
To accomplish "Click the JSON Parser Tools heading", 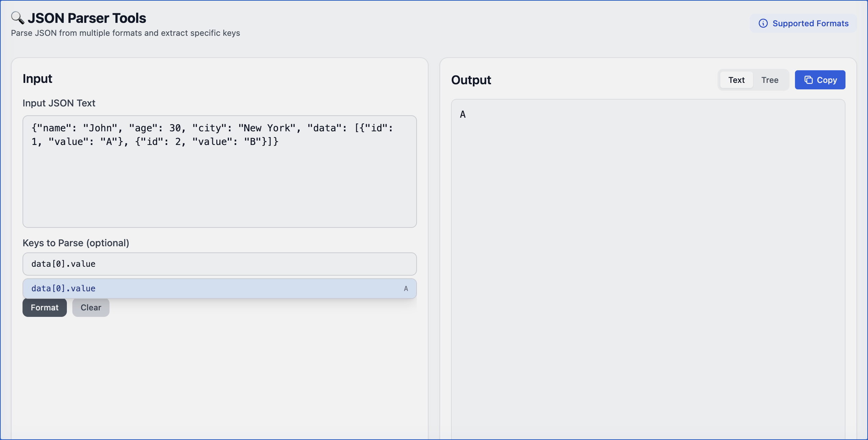I will pos(87,17).
